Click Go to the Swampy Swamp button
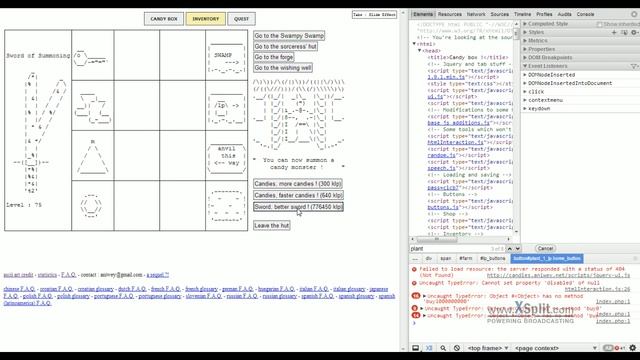This screenshot has width=640, height=360. [289, 36]
